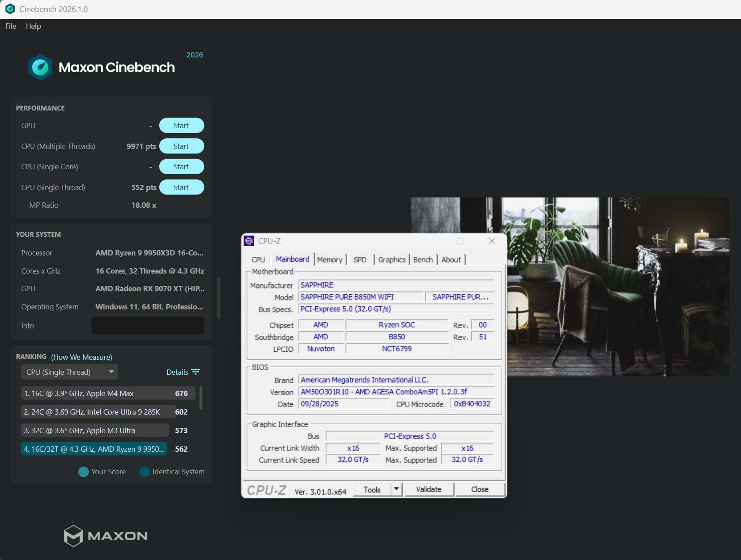This screenshot has height=560, width=741.
Task: Click the CPU-Z window title icon
Action: pos(249,241)
